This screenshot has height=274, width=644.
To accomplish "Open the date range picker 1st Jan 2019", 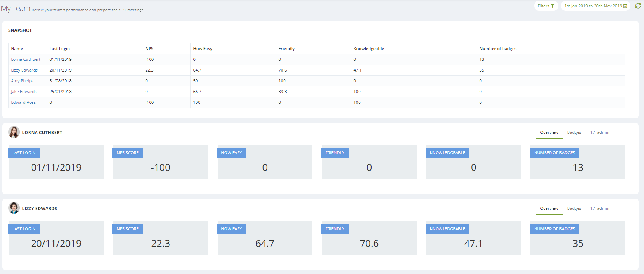I will point(595,6).
